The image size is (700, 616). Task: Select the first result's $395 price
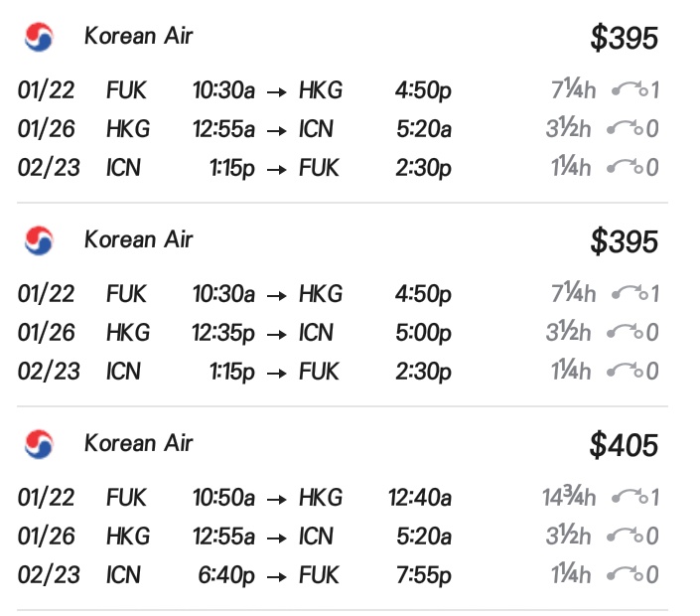coord(624,39)
